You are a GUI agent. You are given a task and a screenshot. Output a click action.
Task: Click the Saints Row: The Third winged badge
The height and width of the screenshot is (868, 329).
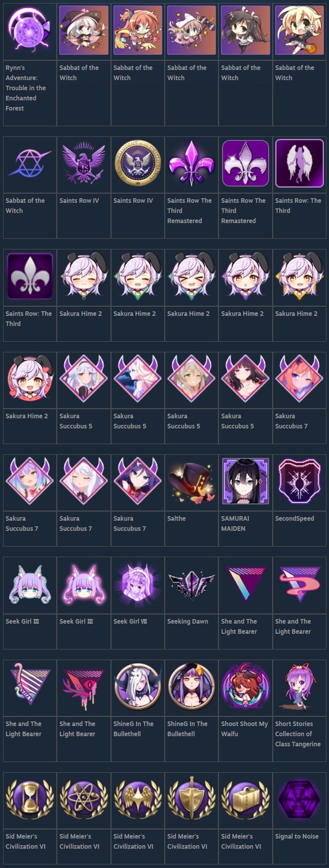[x=300, y=163]
